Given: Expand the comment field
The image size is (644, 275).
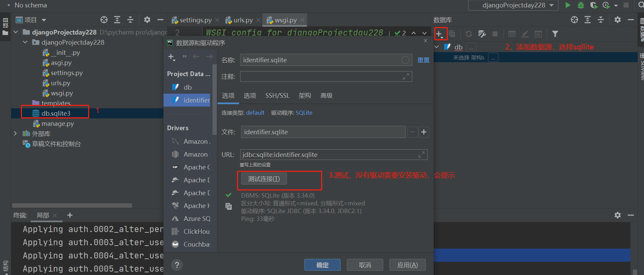Looking at the screenshot, I should click(x=406, y=77).
